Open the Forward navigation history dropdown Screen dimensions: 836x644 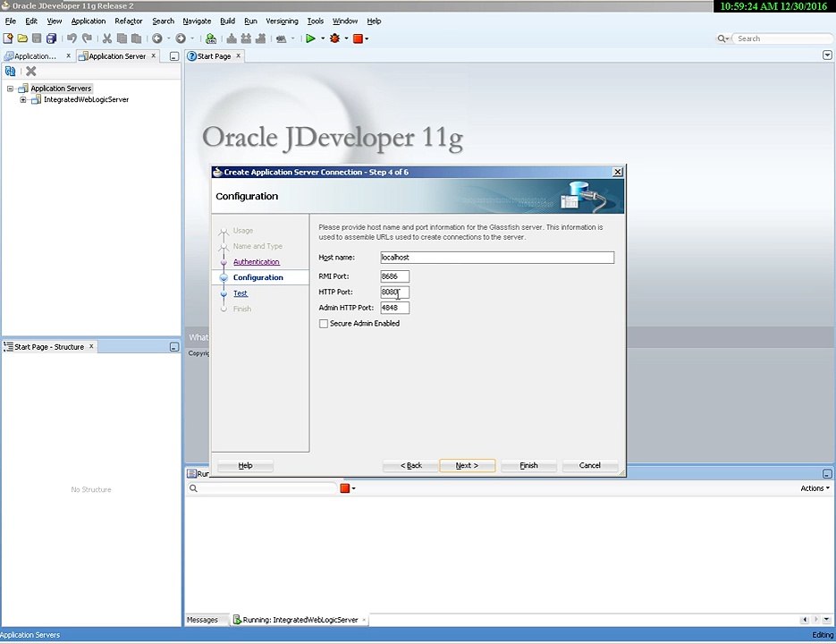(x=192, y=38)
